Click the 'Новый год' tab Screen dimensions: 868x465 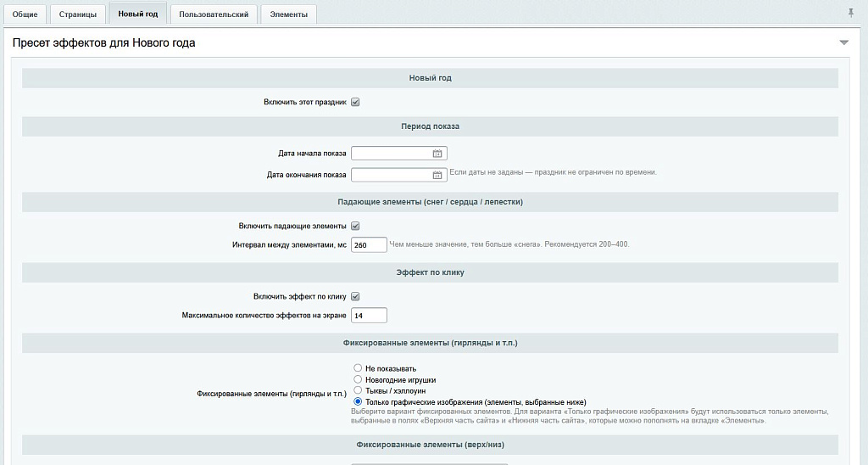[138, 14]
